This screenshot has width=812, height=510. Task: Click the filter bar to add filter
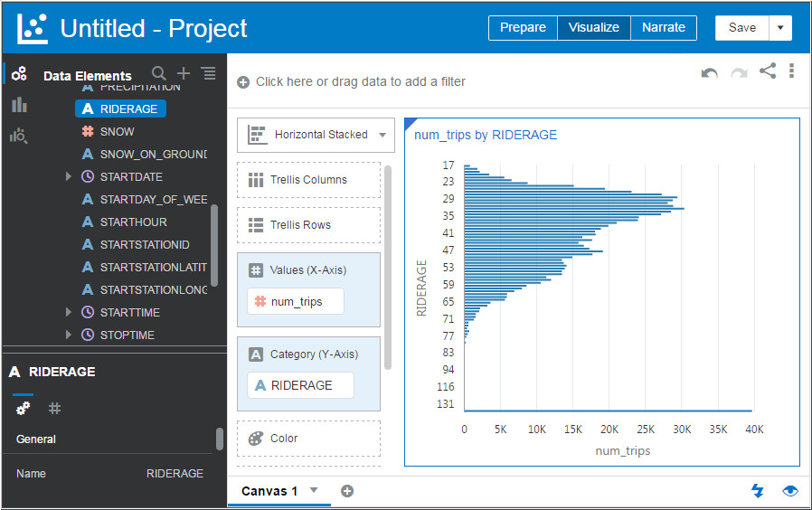pos(360,81)
